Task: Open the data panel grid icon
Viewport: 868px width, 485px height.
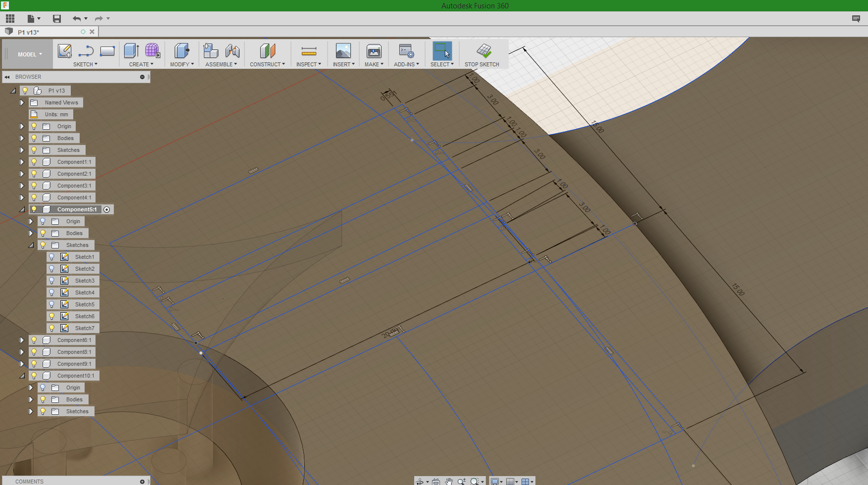Action: [x=10, y=18]
